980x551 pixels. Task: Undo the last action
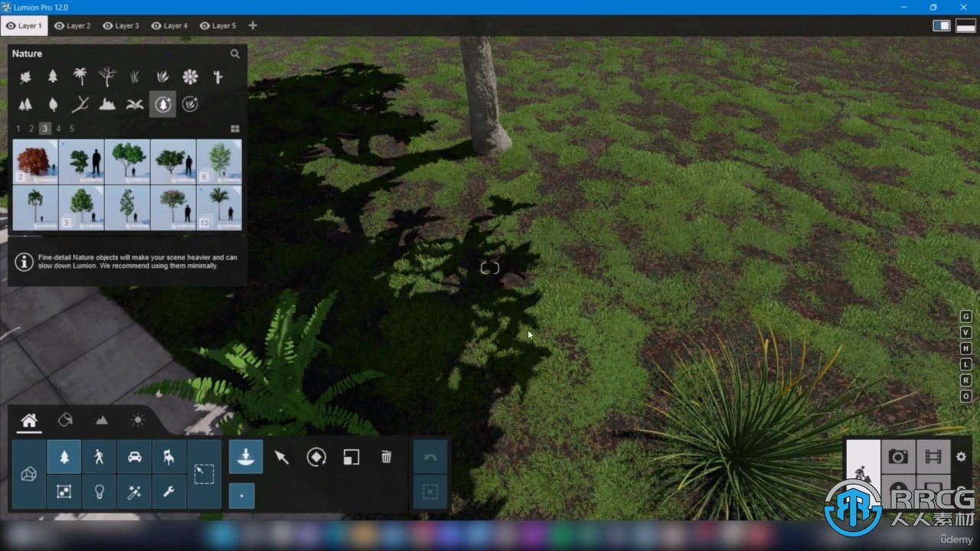point(430,457)
